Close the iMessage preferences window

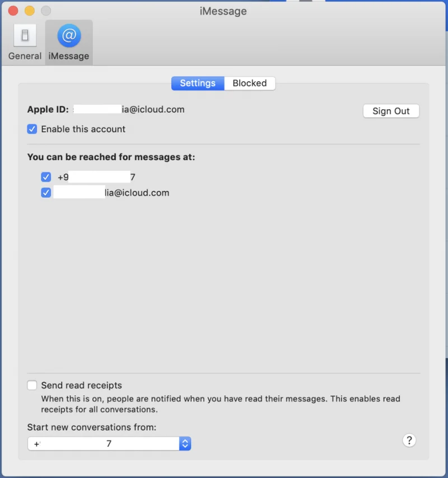(x=13, y=10)
